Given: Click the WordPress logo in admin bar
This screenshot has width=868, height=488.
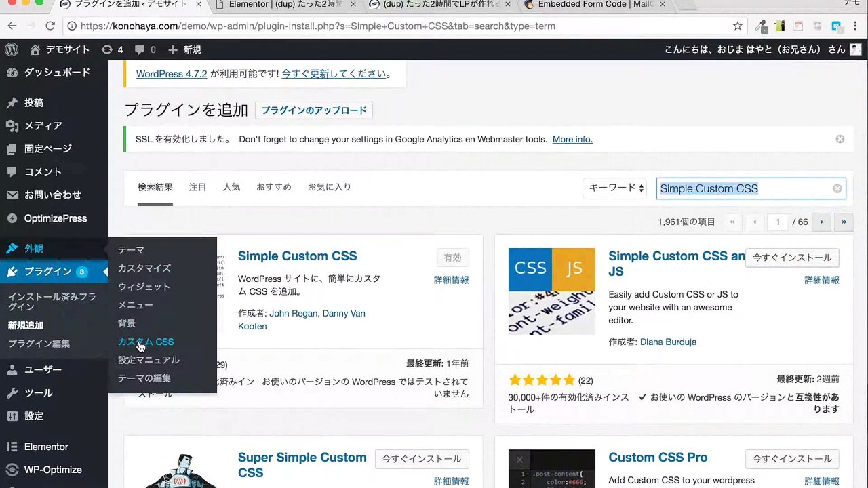Looking at the screenshot, I should coord(11,49).
